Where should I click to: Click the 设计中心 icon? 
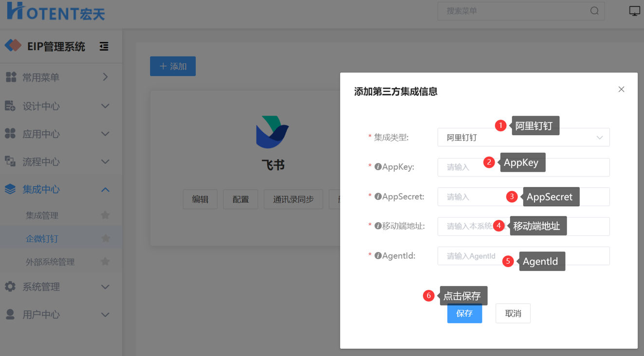click(x=10, y=106)
